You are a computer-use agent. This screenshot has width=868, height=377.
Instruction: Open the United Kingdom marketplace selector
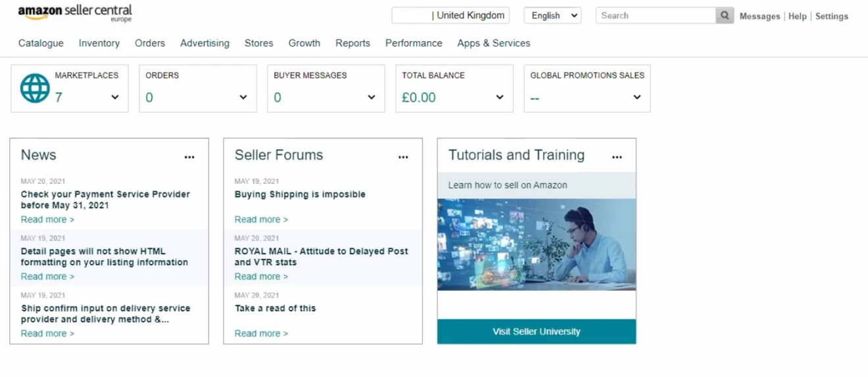(450, 15)
